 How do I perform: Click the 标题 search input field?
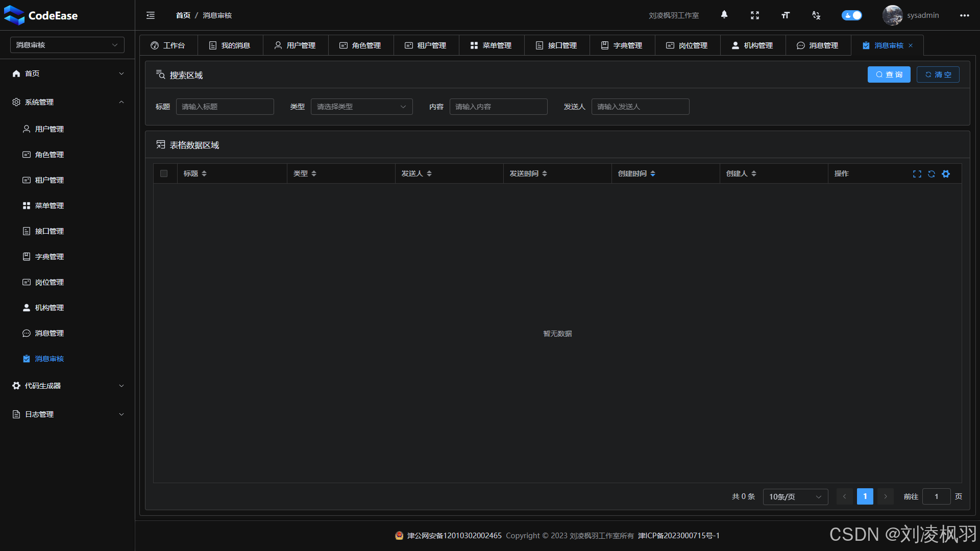pos(225,107)
